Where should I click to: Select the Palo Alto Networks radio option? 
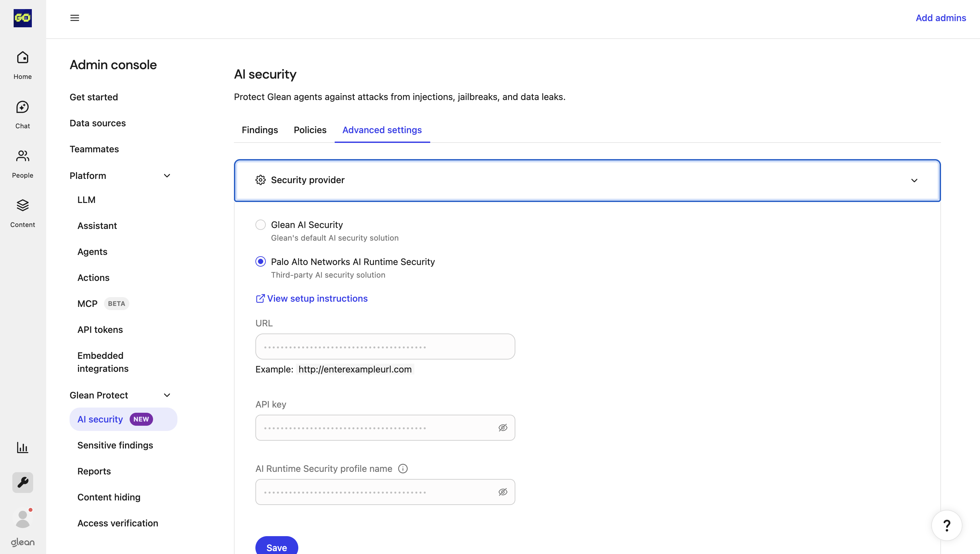[260, 262]
